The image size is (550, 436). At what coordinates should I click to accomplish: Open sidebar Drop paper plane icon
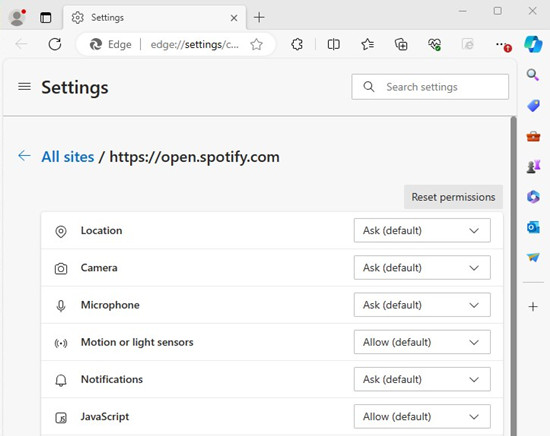[x=533, y=257]
